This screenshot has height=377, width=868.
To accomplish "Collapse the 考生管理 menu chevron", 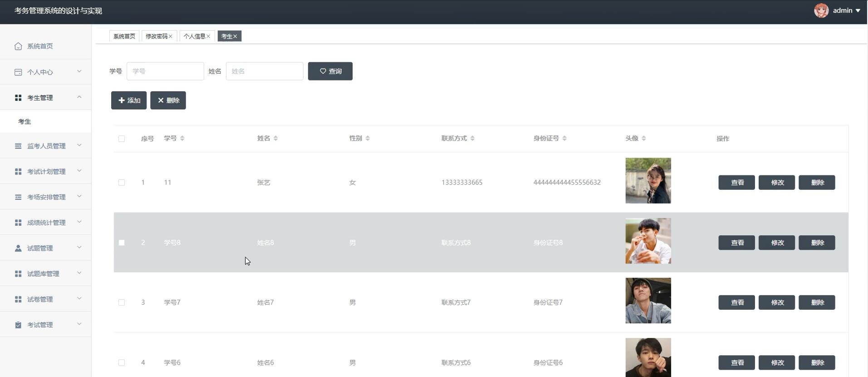I will click(x=79, y=97).
